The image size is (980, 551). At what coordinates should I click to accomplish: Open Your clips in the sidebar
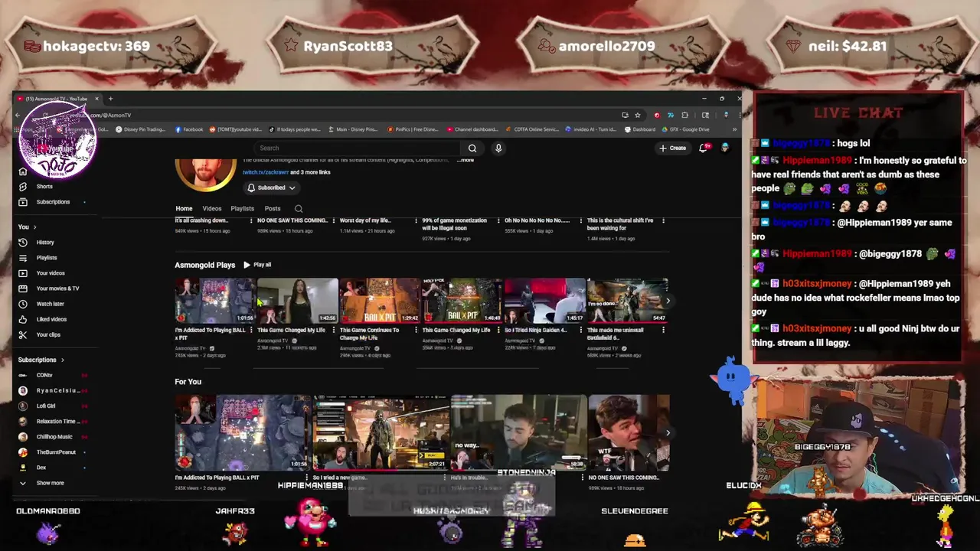coord(48,334)
